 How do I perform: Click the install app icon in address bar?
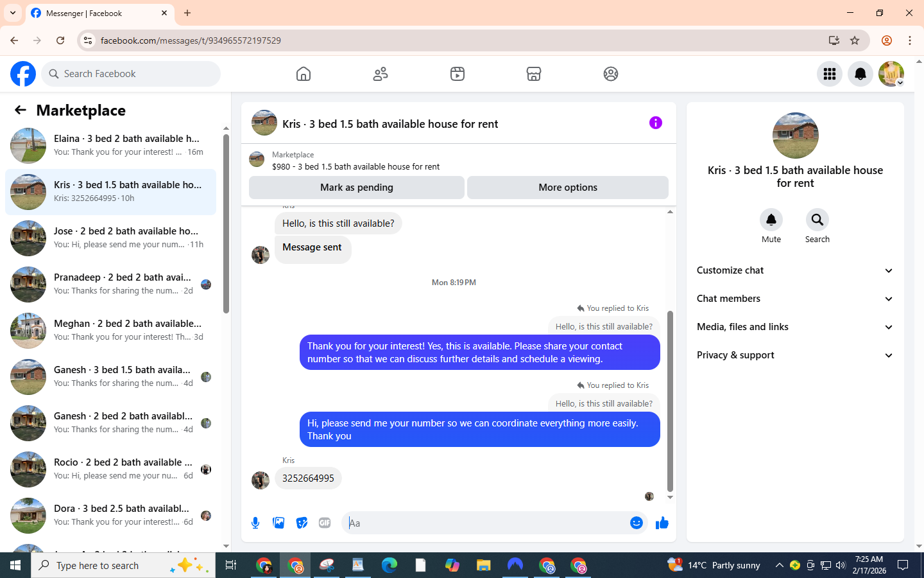click(x=834, y=40)
